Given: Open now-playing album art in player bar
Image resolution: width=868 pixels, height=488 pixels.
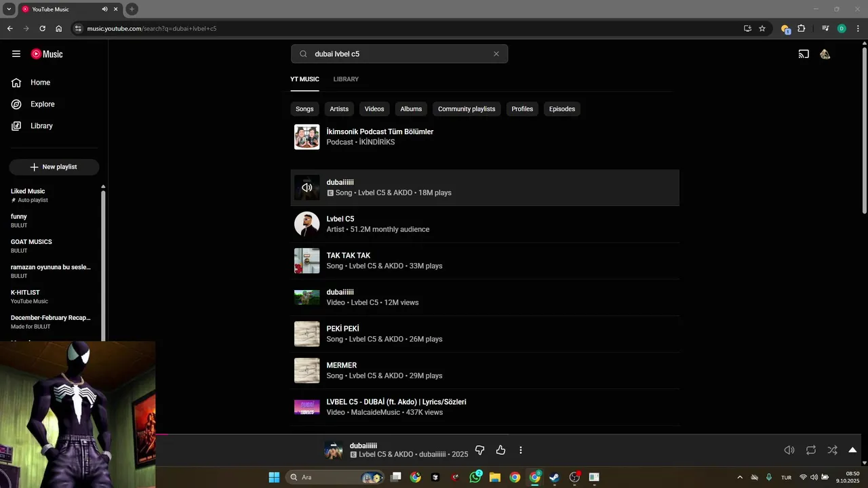Looking at the screenshot, I should [333, 450].
